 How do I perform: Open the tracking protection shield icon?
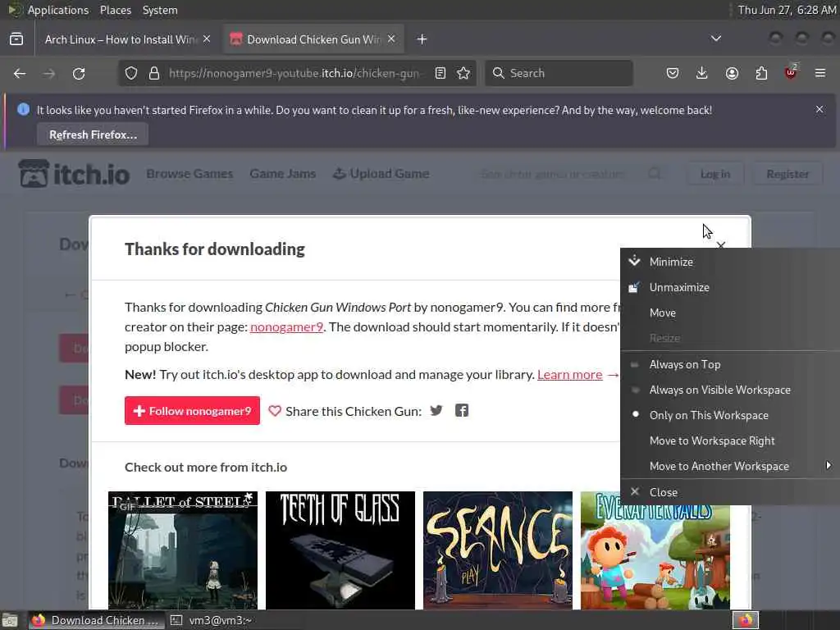pyautogui.click(x=131, y=73)
